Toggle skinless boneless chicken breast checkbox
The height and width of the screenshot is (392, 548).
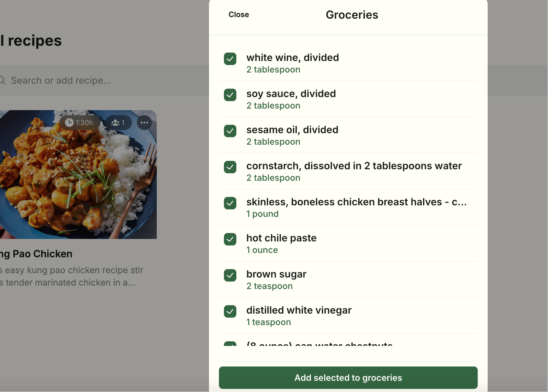[230, 203]
